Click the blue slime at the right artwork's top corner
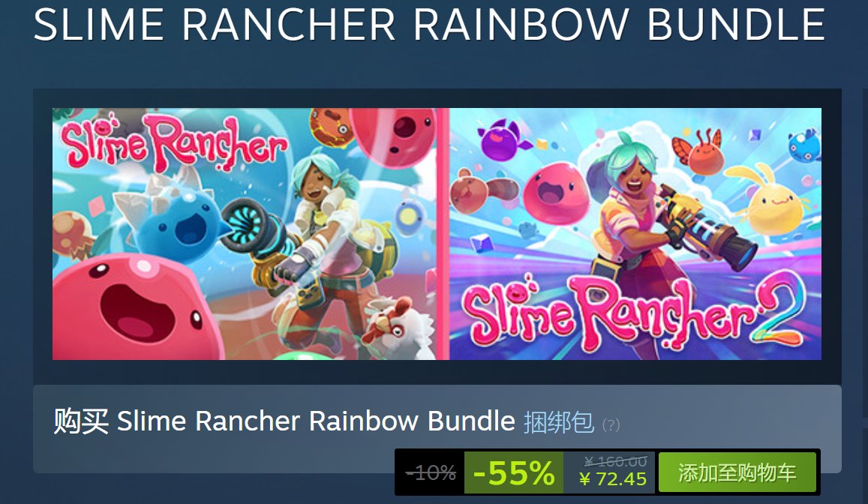The width and height of the screenshot is (868, 504). pyautogui.click(x=803, y=145)
